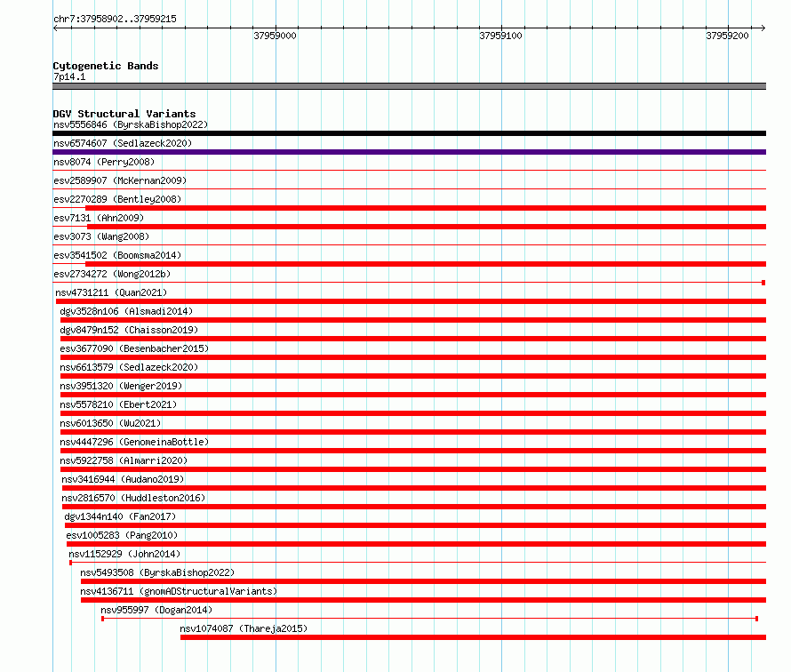The width and height of the screenshot is (791, 672).
Task: Select variant esv7131 (Ahn2009)
Action: pos(99,218)
